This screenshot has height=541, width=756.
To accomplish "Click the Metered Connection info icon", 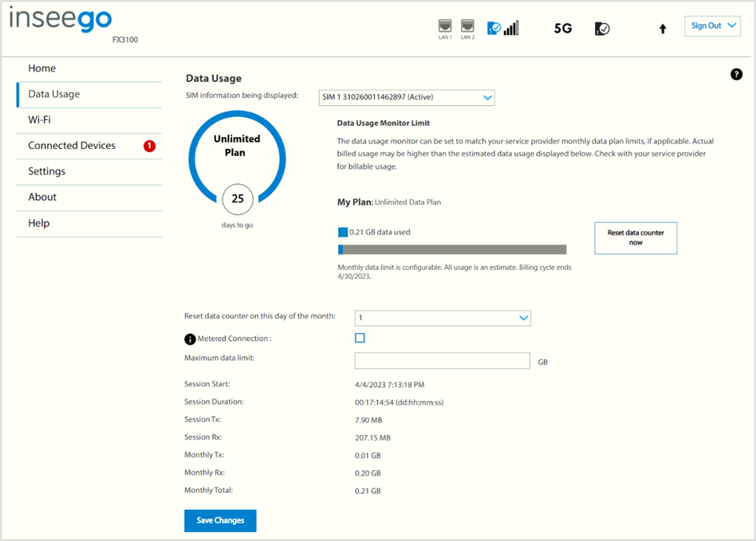I will (190, 339).
